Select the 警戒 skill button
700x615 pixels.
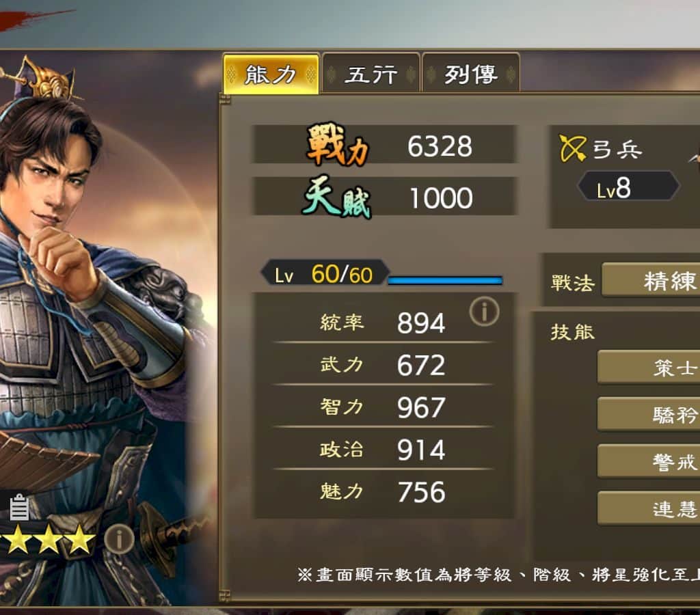[649, 462]
